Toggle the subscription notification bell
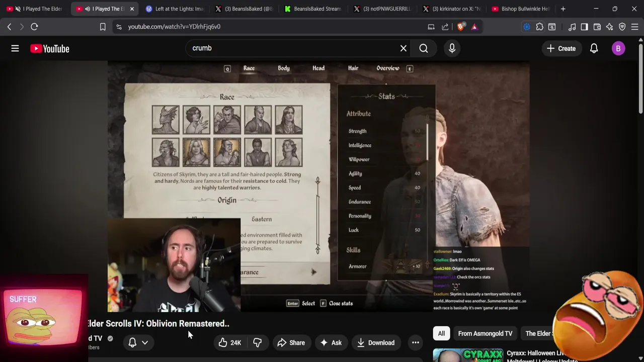 [132, 343]
